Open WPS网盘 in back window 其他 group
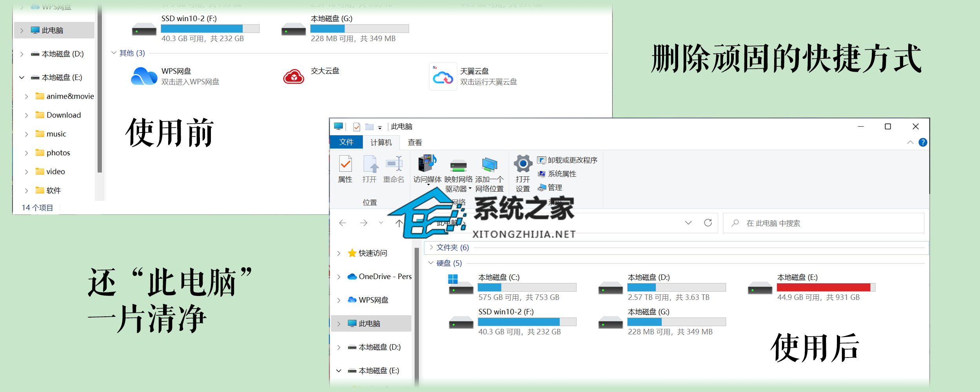Viewport: 980px width, 392px height. tap(175, 76)
